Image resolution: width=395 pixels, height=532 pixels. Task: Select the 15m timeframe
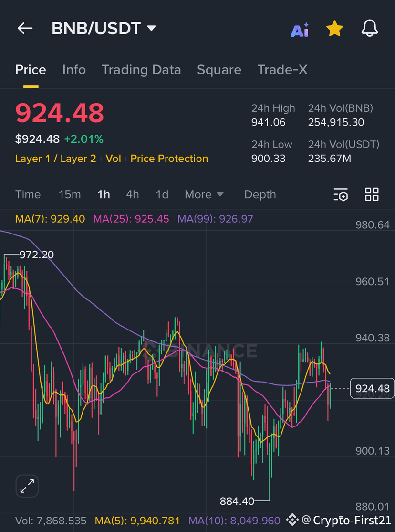(x=70, y=194)
